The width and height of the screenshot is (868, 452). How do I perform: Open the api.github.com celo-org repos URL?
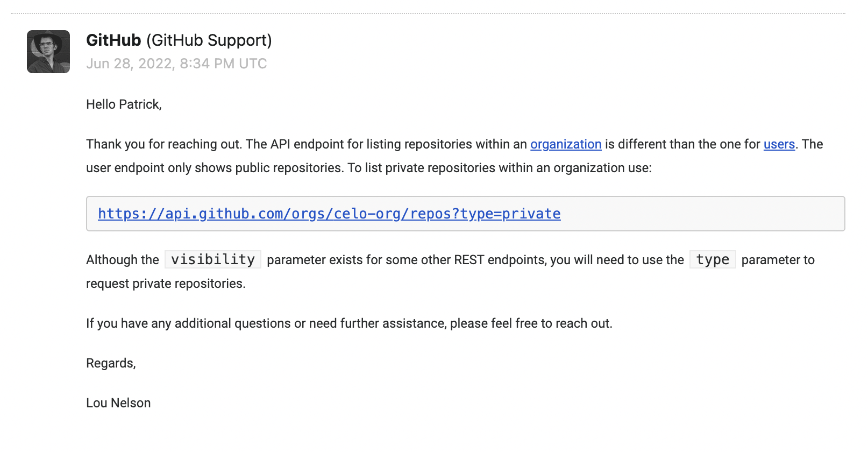329,214
